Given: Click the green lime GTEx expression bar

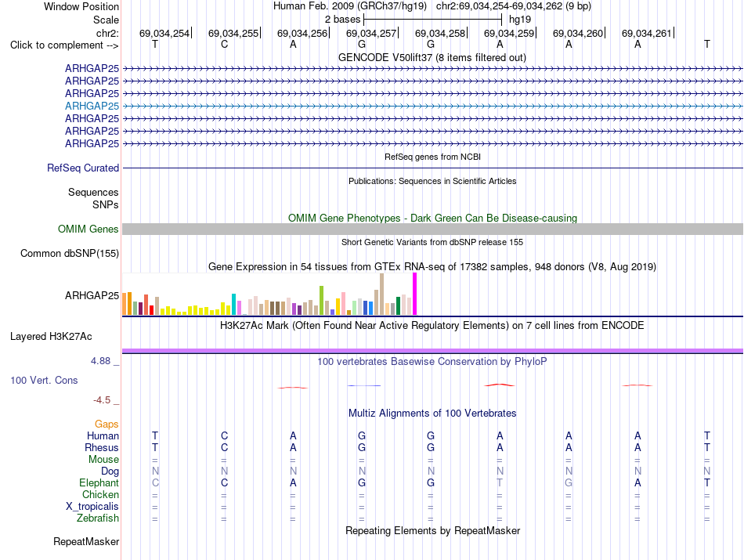Looking at the screenshot, I should pyautogui.click(x=322, y=301).
